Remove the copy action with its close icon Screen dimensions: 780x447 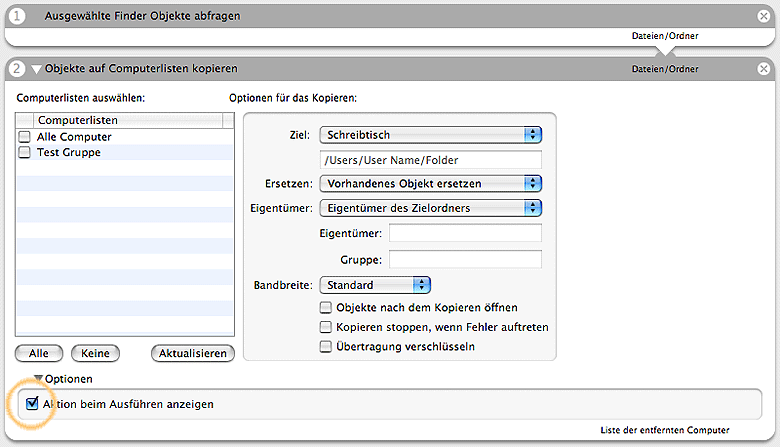(763, 69)
